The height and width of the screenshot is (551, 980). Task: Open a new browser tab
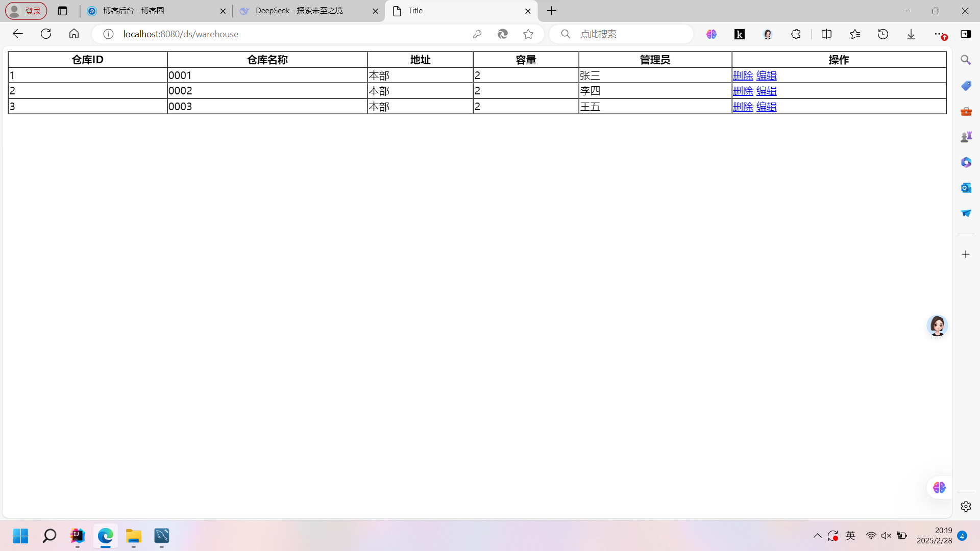pyautogui.click(x=552, y=11)
